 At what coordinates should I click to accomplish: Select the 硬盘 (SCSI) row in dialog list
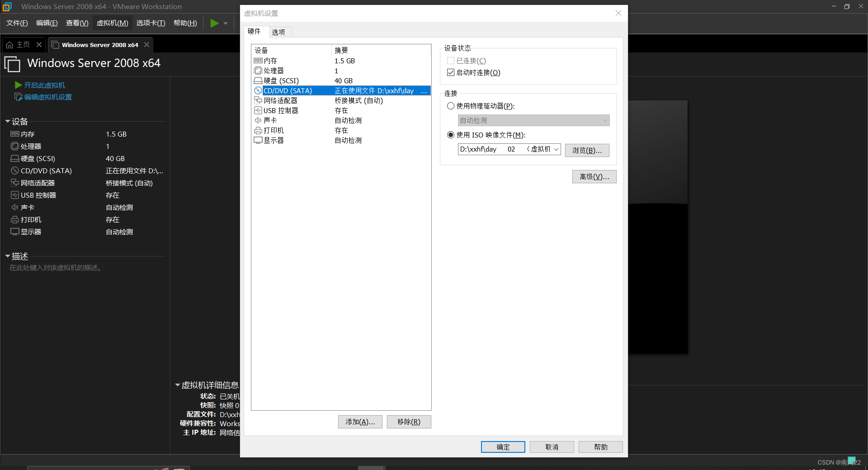(342, 81)
